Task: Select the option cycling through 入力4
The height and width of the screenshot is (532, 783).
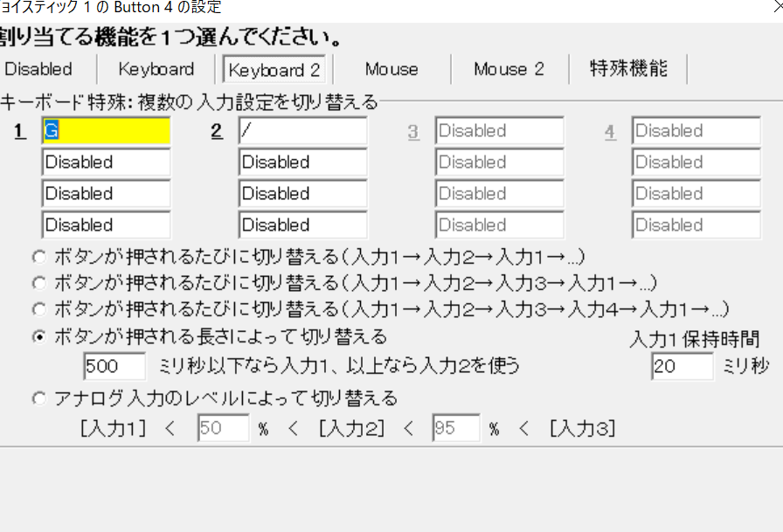Action: tap(39, 309)
